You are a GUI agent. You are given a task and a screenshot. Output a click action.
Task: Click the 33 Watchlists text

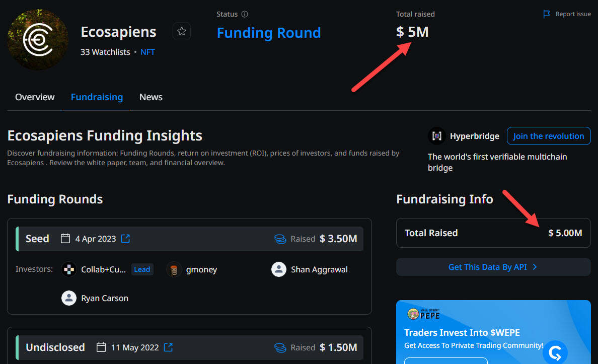[105, 52]
